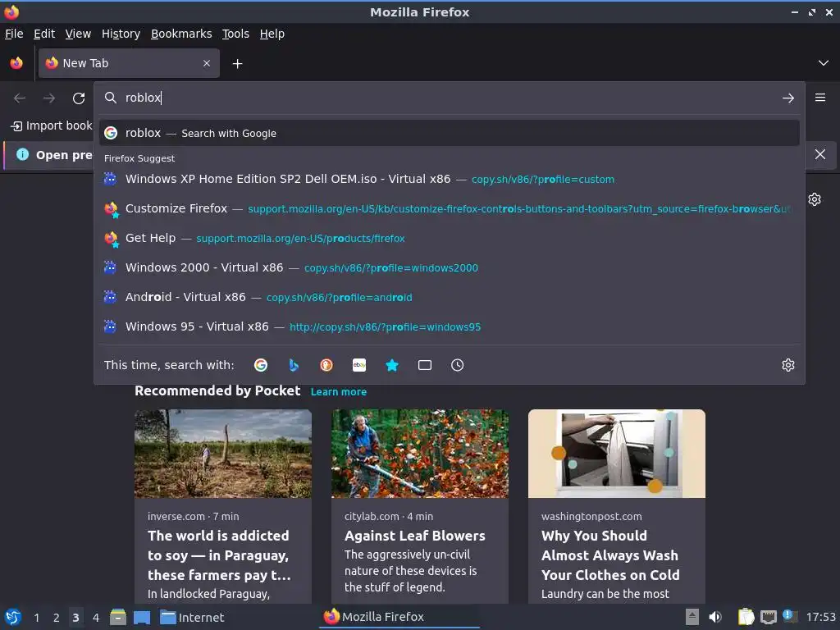Open the Tools menu
840x630 pixels.
[235, 34]
